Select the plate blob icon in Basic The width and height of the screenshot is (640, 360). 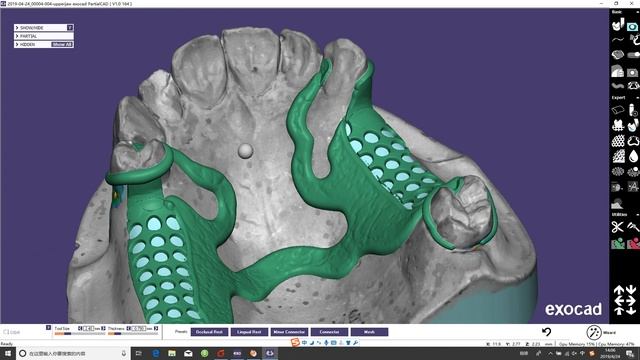tap(618, 55)
